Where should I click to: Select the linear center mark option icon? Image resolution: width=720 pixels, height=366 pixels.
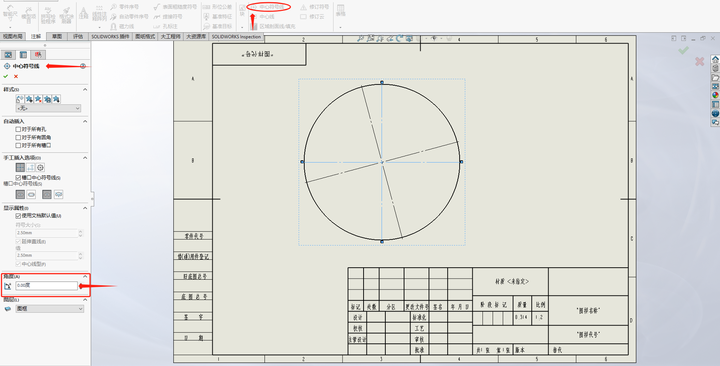point(30,168)
